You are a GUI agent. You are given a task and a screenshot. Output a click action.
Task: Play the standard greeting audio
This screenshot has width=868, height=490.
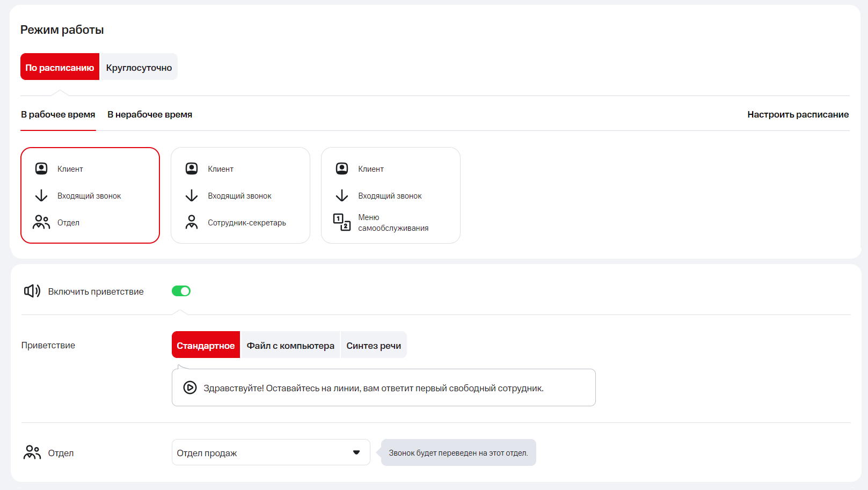tap(190, 387)
